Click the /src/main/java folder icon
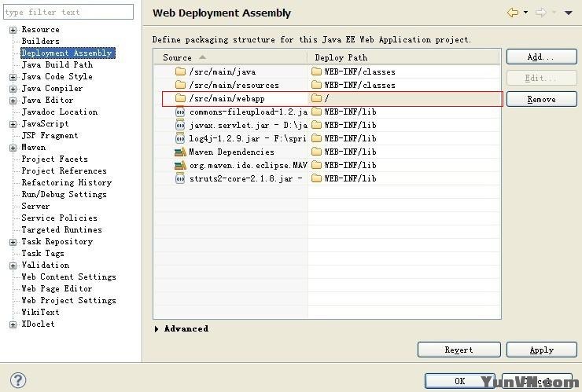582x392 pixels. point(180,72)
